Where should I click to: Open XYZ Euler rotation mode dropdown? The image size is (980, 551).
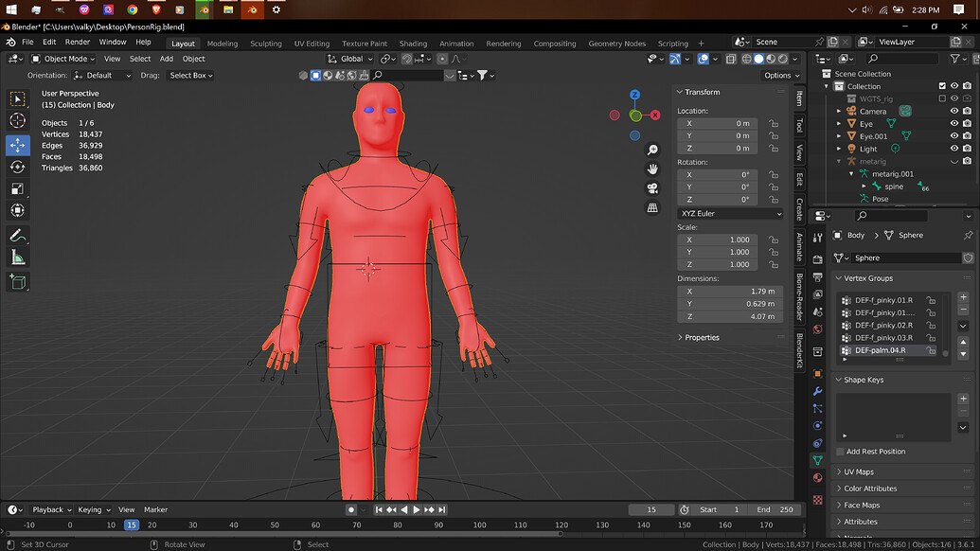coord(730,214)
